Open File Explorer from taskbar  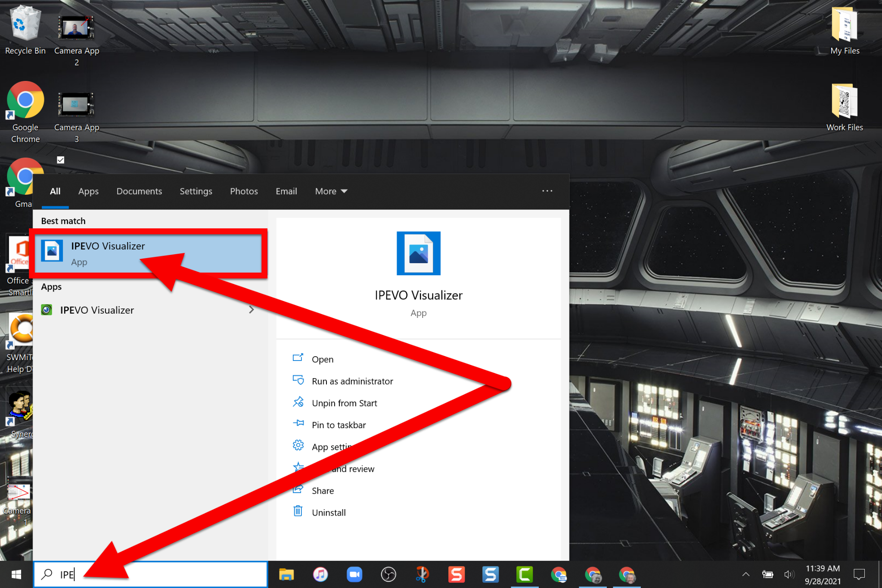286,574
